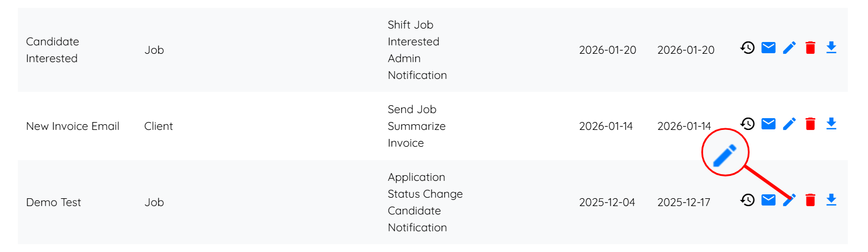Delete the Candidate Interested row

tap(810, 48)
